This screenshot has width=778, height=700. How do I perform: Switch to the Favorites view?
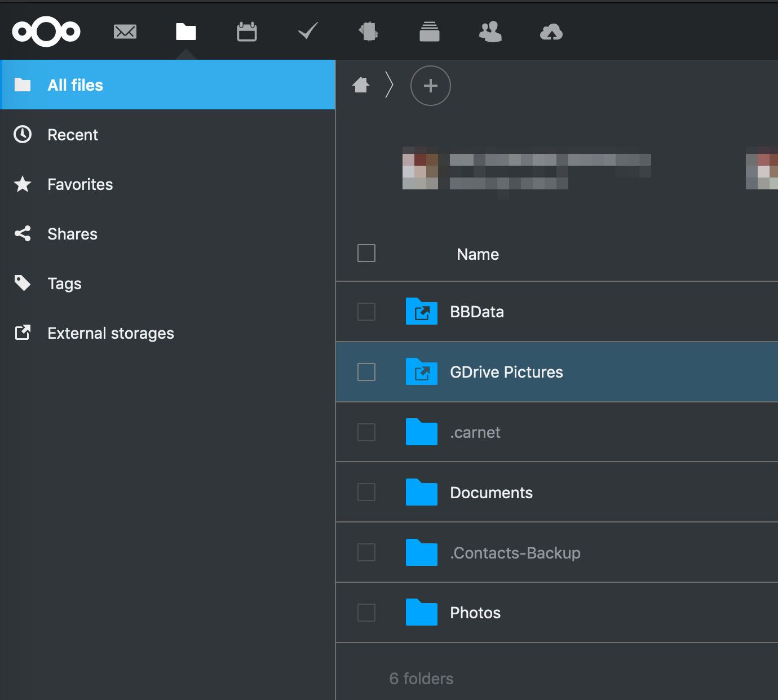coord(79,184)
